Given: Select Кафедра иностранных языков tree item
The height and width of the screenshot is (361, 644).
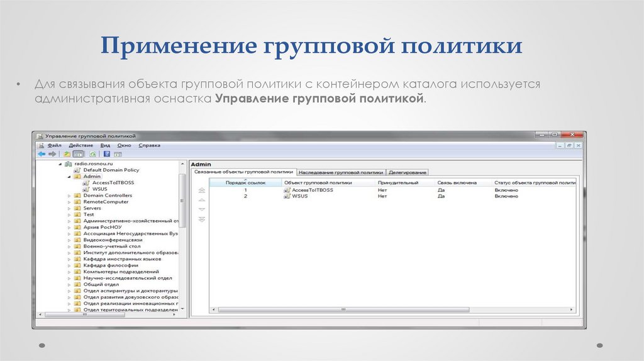Looking at the screenshot, I should 122,259.
